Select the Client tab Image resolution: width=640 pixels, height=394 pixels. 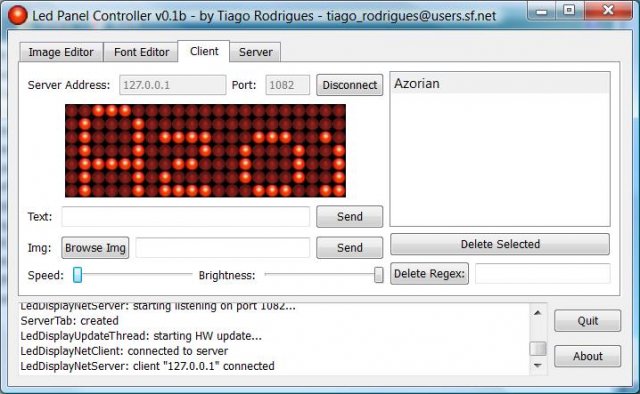pyautogui.click(x=204, y=51)
